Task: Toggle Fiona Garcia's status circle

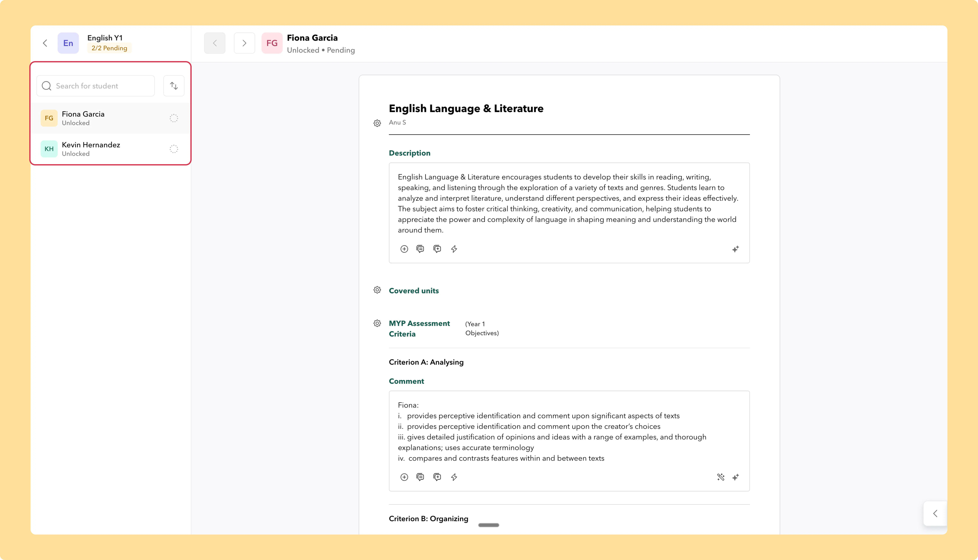Action: [x=174, y=118]
